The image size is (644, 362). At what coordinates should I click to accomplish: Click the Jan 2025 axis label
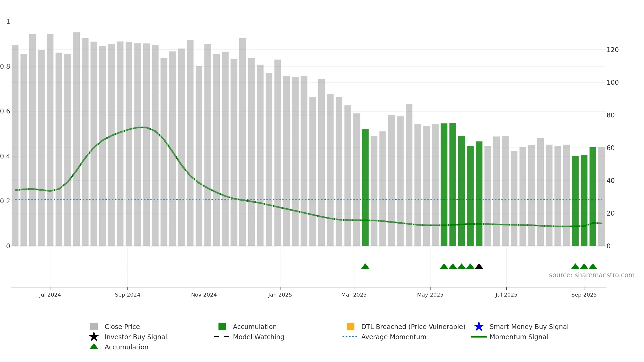[x=280, y=295]
